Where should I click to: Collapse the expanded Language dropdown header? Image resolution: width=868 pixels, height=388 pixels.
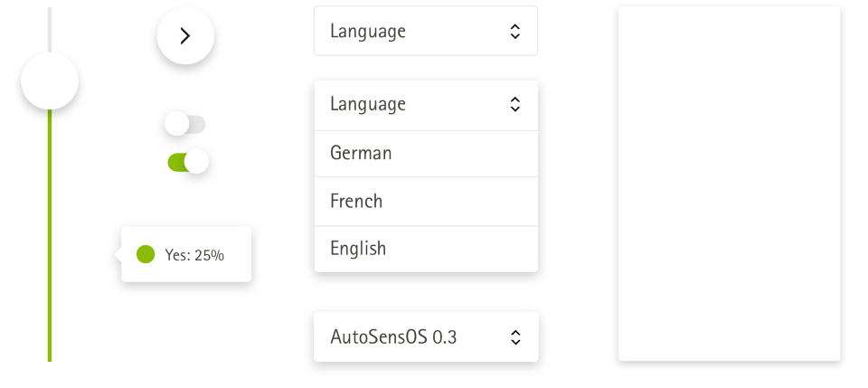coord(426,105)
